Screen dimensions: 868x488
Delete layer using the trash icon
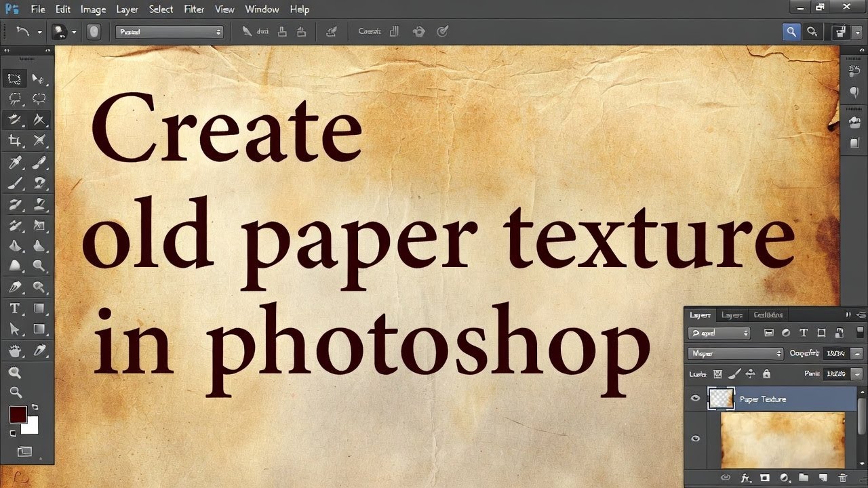point(842,478)
